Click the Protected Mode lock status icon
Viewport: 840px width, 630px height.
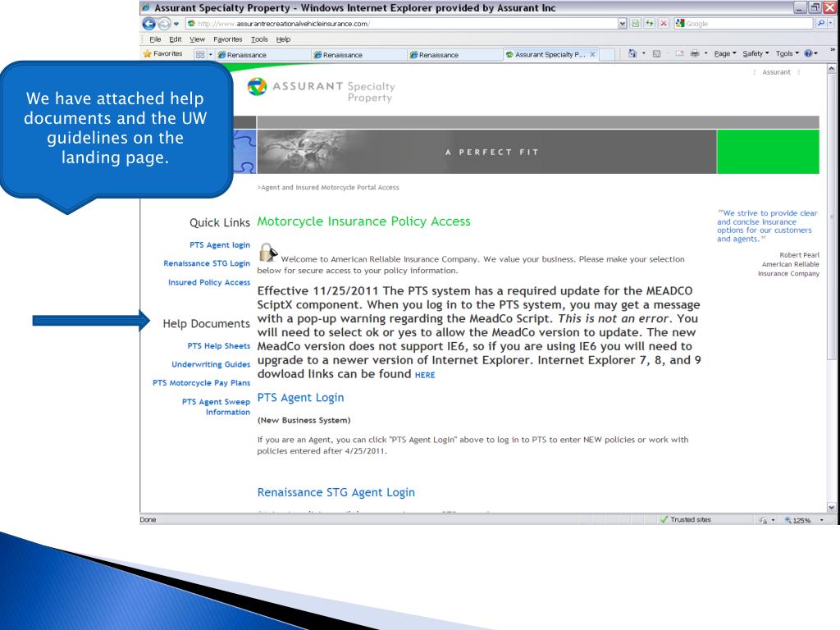(763, 520)
